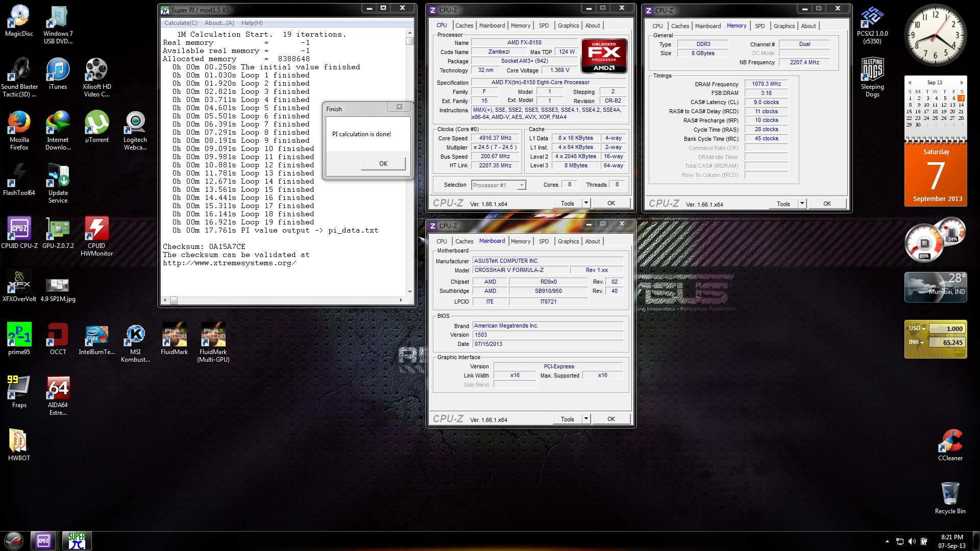Open Sound Blaster Tactic(3D) icon

click(19, 77)
